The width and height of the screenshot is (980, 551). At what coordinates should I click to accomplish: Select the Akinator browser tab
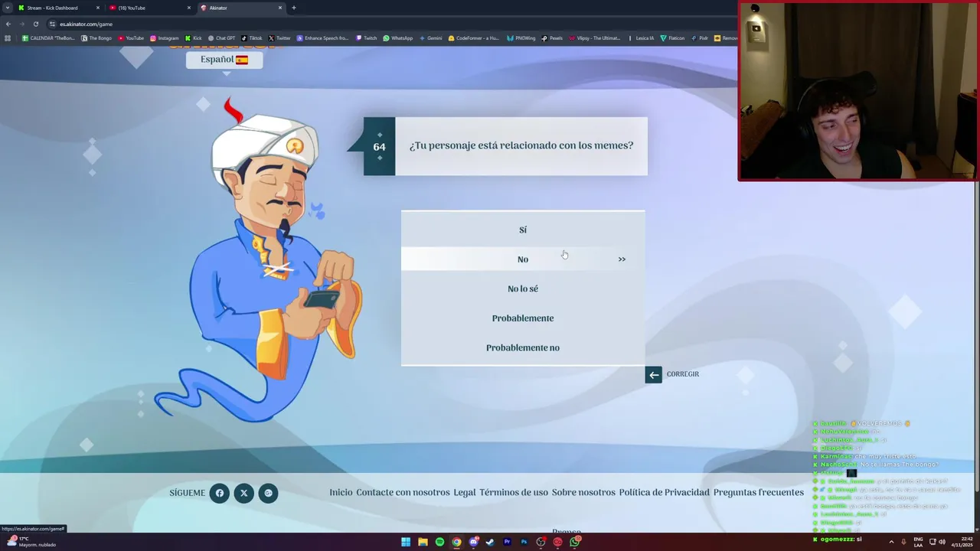click(241, 8)
